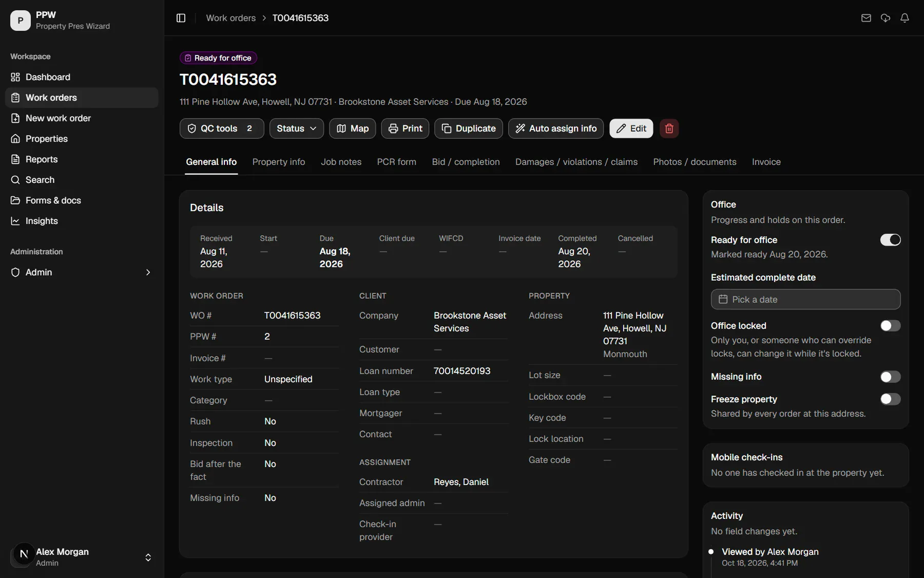Open the PCR form tab
Image resolution: width=924 pixels, height=578 pixels.
(396, 162)
